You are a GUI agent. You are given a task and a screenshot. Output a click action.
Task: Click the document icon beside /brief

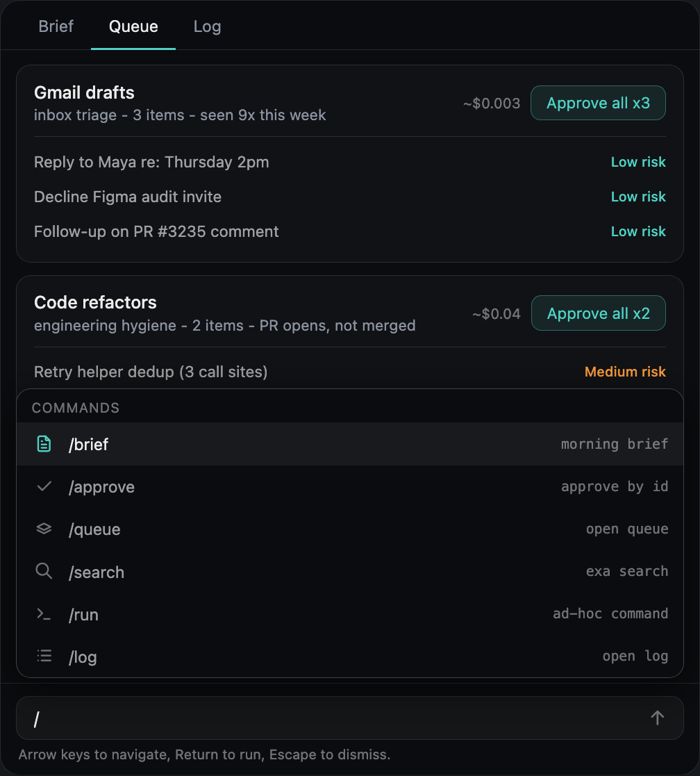(x=44, y=444)
